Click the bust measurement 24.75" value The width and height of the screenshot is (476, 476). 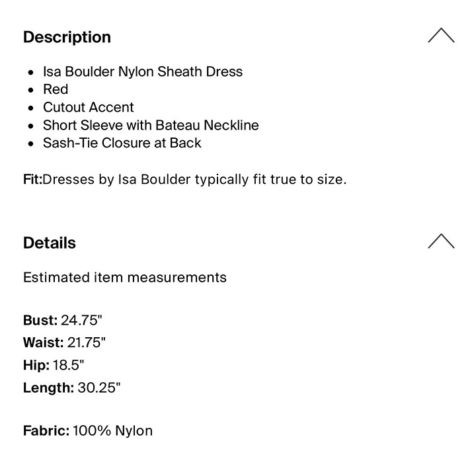click(x=82, y=320)
